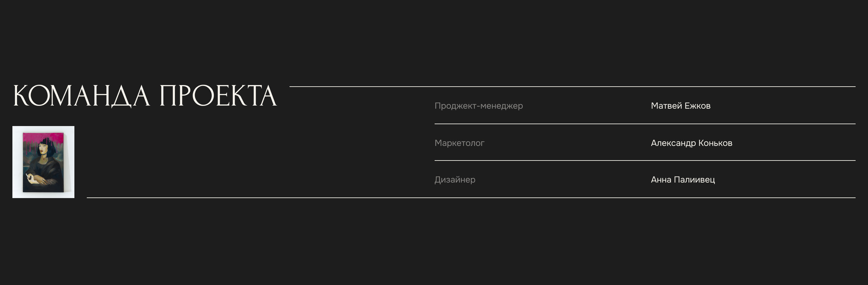
Task: Open team member "Александр Коньков"
Action: pos(691,143)
